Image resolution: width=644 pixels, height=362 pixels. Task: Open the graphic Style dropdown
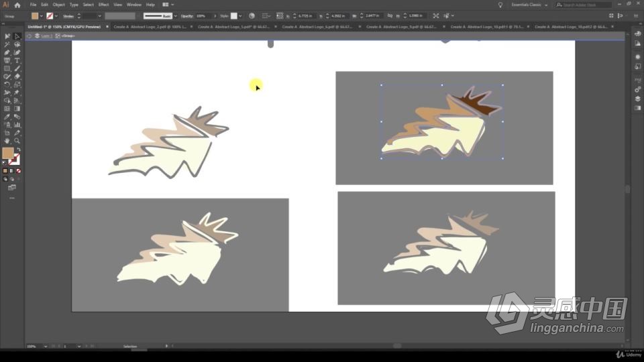240,16
